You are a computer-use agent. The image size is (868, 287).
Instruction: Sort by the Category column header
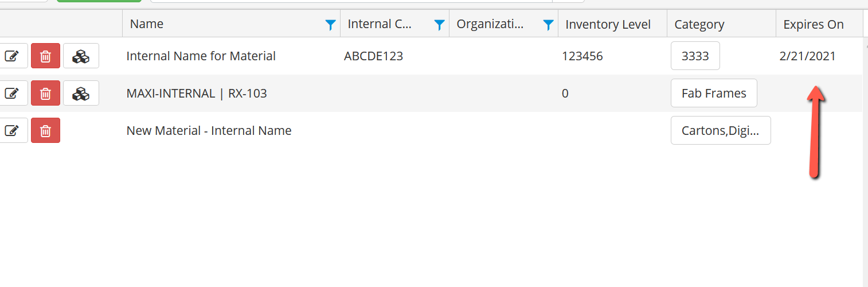(699, 24)
